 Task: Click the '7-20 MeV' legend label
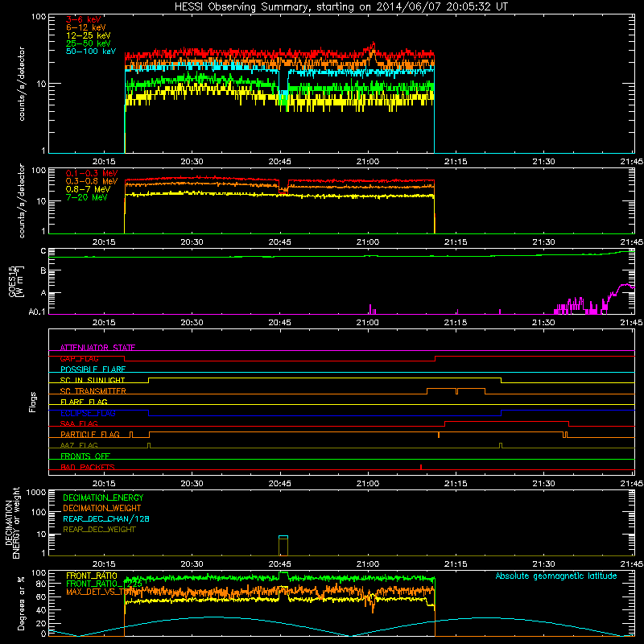pyautogui.click(x=86, y=197)
